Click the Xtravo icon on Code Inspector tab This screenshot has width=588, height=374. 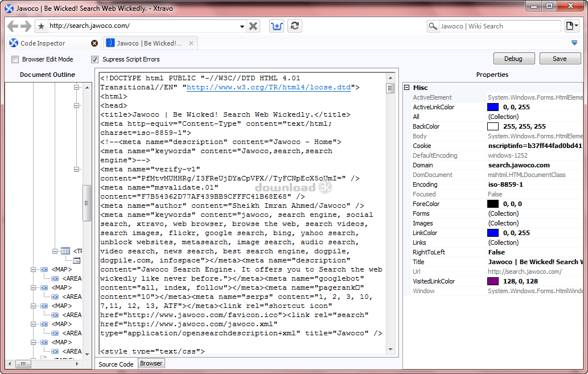coord(14,43)
